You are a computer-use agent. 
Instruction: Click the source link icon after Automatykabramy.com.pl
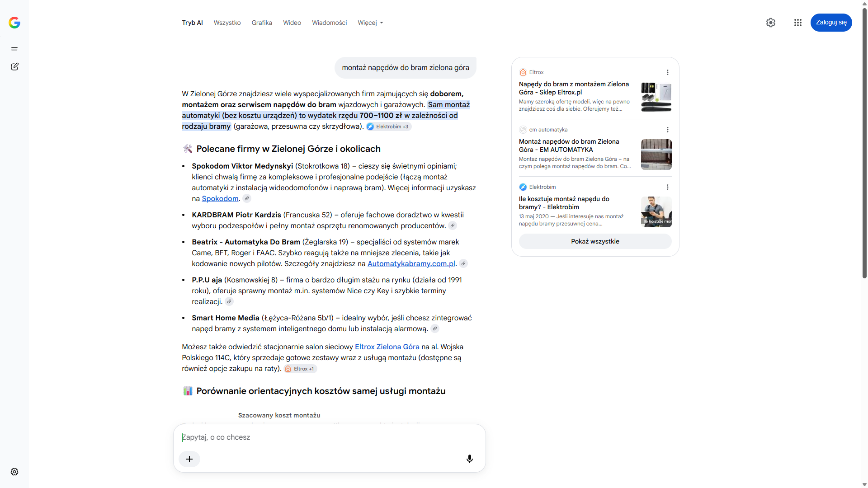(463, 263)
